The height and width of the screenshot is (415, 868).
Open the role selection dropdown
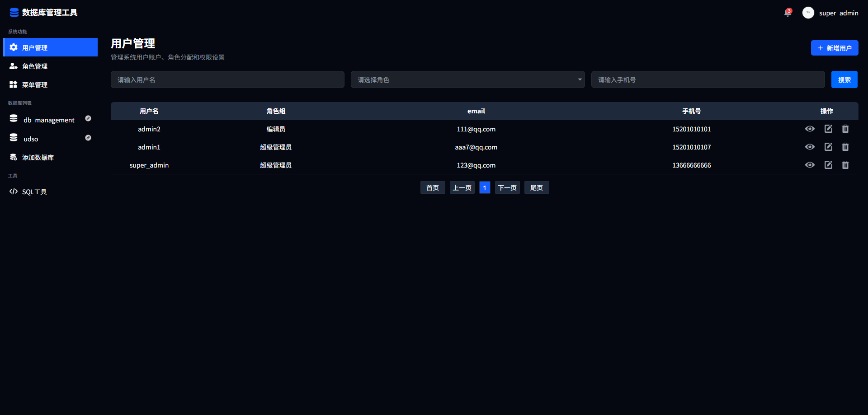point(467,79)
